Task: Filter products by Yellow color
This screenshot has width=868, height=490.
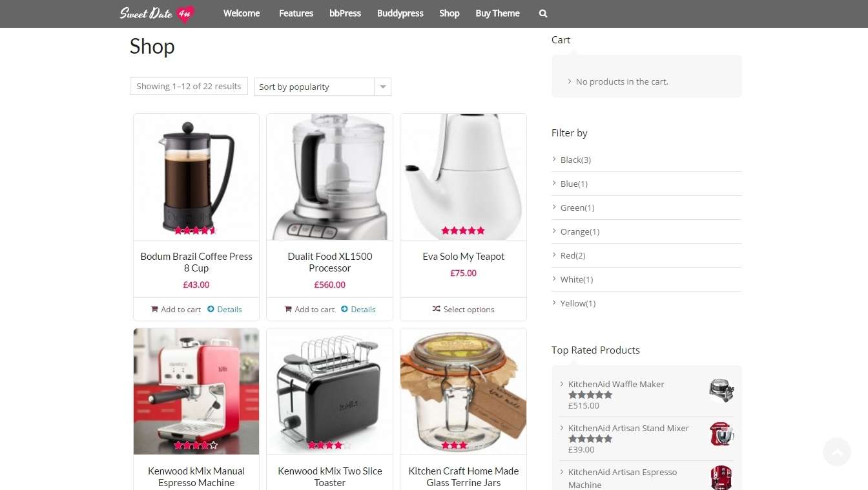Action: coord(578,303)
